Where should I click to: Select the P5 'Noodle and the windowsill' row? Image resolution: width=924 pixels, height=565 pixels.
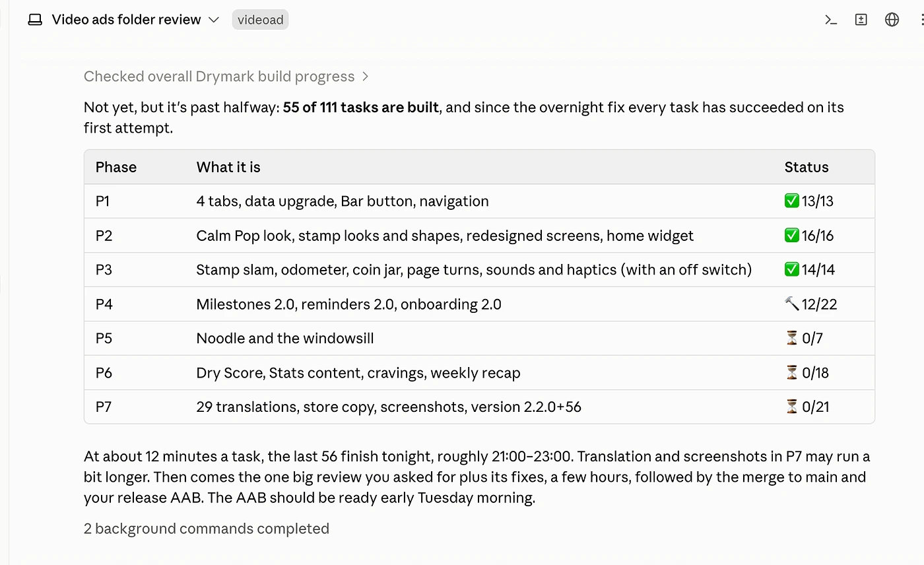[x=479, y=338]
